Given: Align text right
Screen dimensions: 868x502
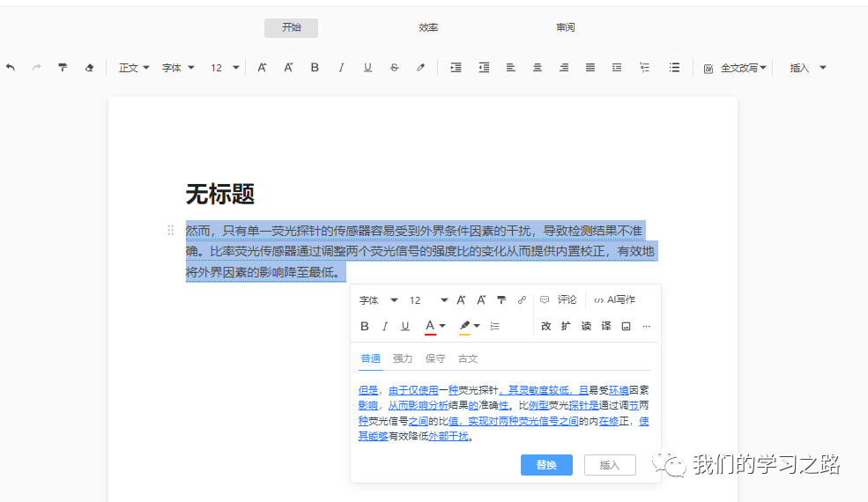Looking at the screenshot, I should point(563,68).
